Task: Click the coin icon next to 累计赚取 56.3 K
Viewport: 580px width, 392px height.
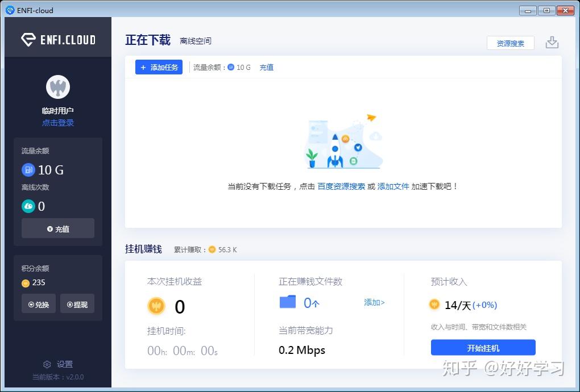Action: pos(212,249)
